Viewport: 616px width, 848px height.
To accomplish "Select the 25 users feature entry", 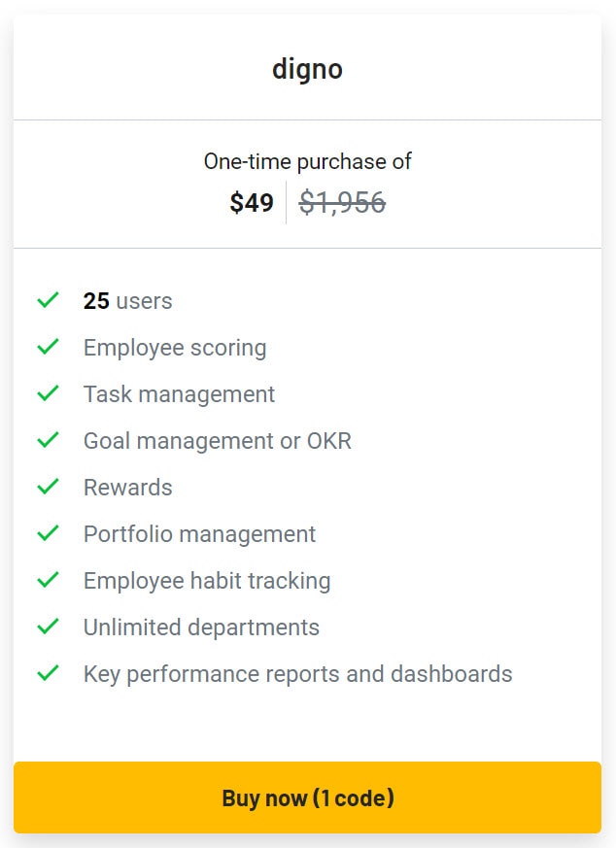I will click(x=127, y=300).
